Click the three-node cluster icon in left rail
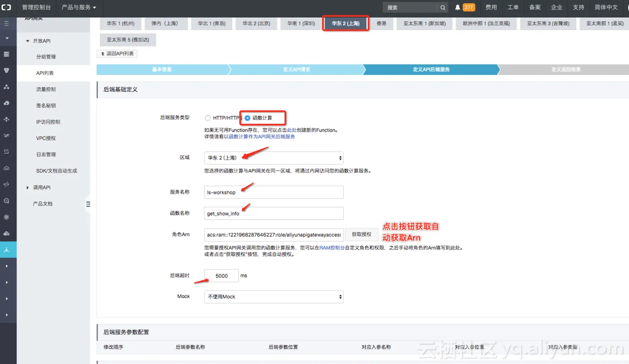Image resolution: width=629 pixels, height=364 pixels. pos(6,87)
